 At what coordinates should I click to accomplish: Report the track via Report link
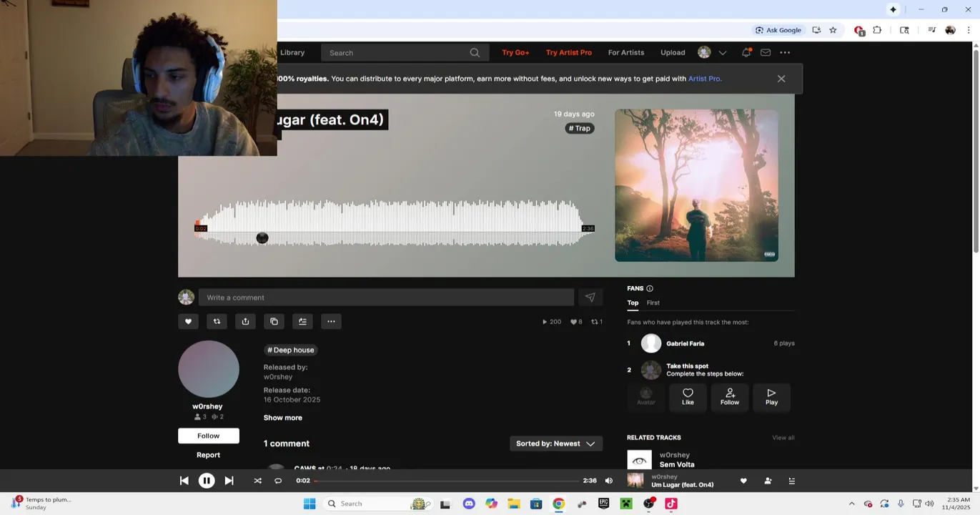point(209,455)
